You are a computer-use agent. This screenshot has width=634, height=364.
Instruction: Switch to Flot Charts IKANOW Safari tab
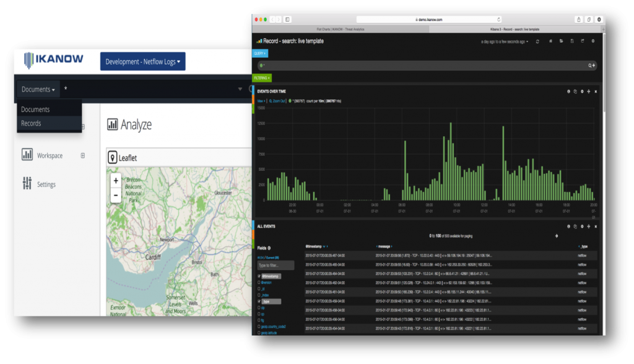point(341,29)
